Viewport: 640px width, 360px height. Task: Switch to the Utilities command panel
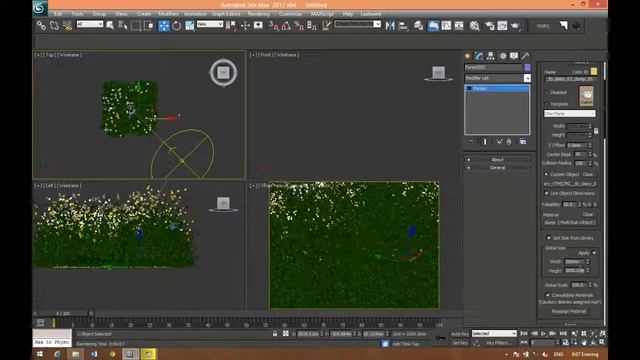(x=525, y=56)
